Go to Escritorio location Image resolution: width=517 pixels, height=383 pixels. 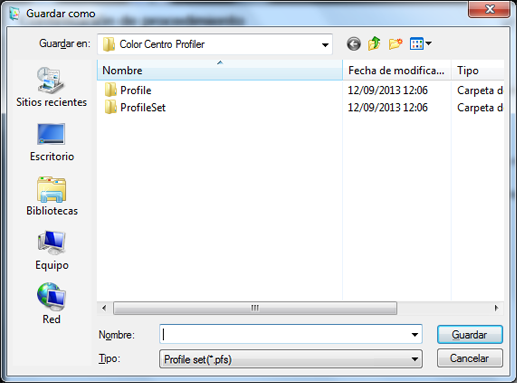[x=51, y=142]
